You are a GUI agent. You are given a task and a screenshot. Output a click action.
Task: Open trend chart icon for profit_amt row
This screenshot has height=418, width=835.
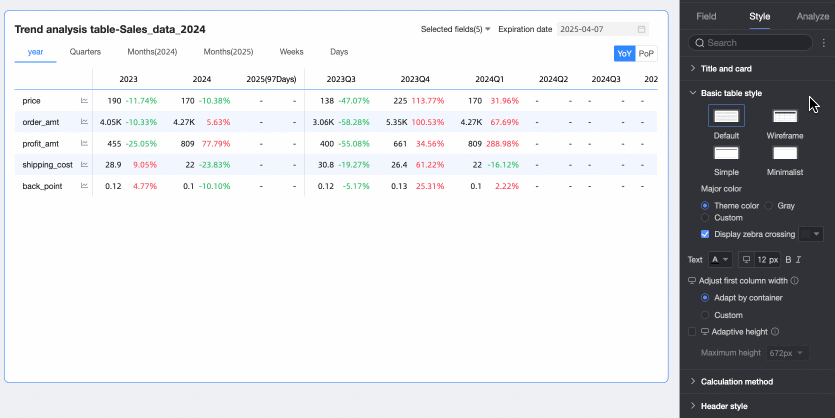click(x=84, y=143)
